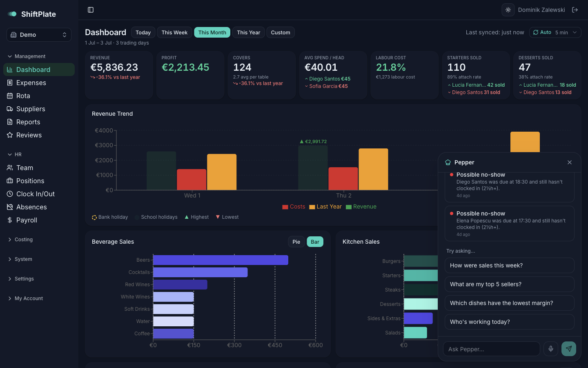Click the Auto sync refresh icon
The image size is (588, 368).
[x=536, y=32]
